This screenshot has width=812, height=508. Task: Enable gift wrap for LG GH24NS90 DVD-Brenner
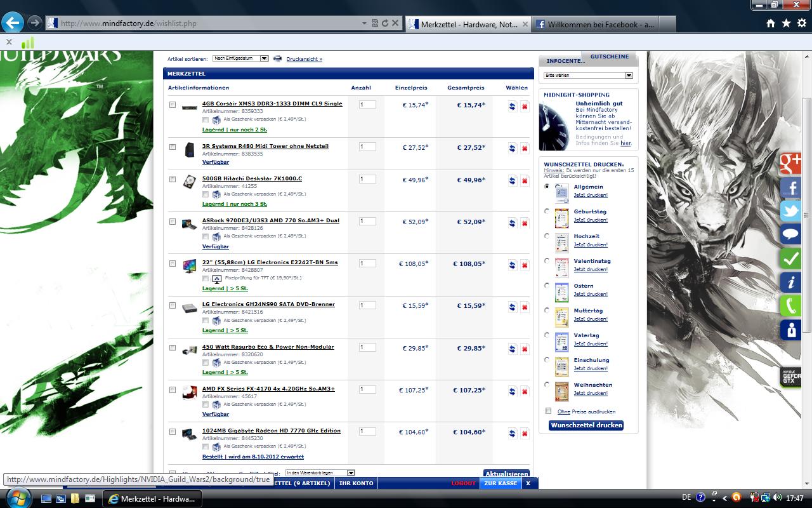tap(206, 320)
